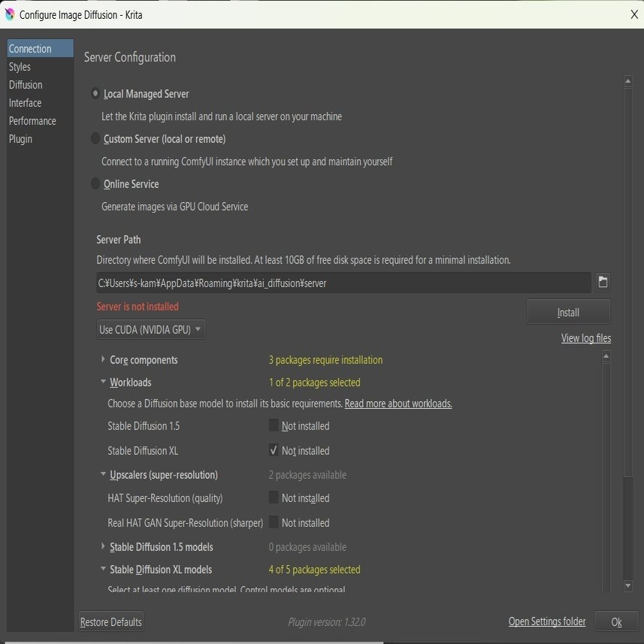
Task: Open the View log files link
Action: point(586,338)
